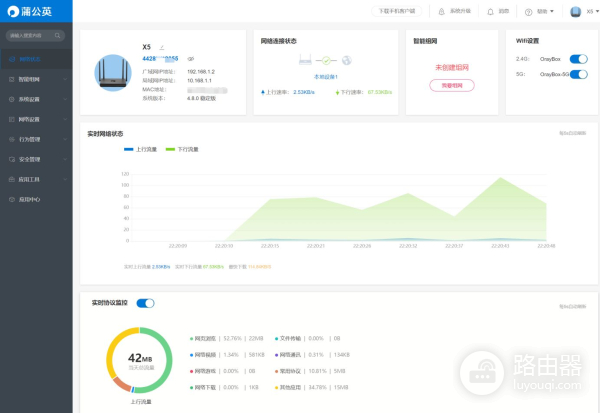The image size is (600, 413).
Task: Toggle the 2.4G OrayBox WiFi switch
Action: tap(577, 59)
